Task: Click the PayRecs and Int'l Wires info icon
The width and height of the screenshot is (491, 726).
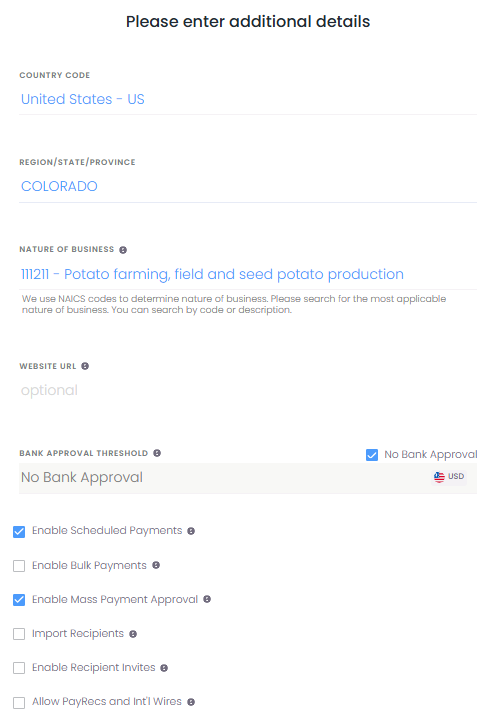Action: pos(191,702)
